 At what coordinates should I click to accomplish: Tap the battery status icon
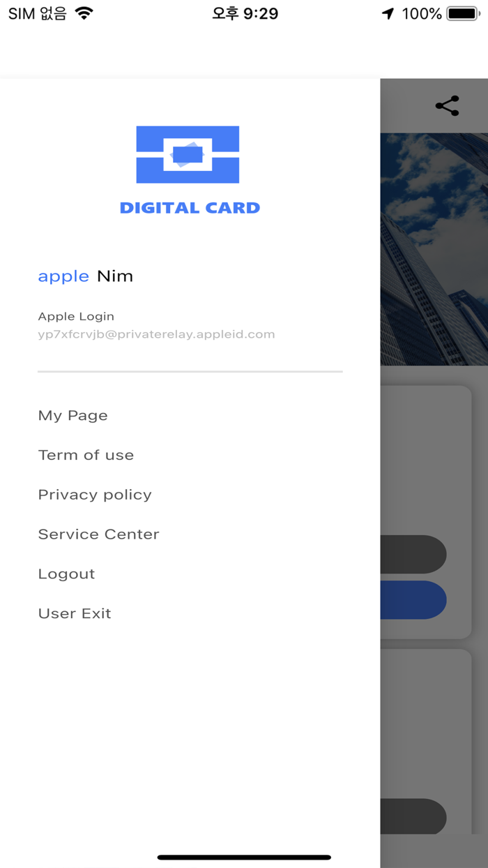(x=463, y=13)
